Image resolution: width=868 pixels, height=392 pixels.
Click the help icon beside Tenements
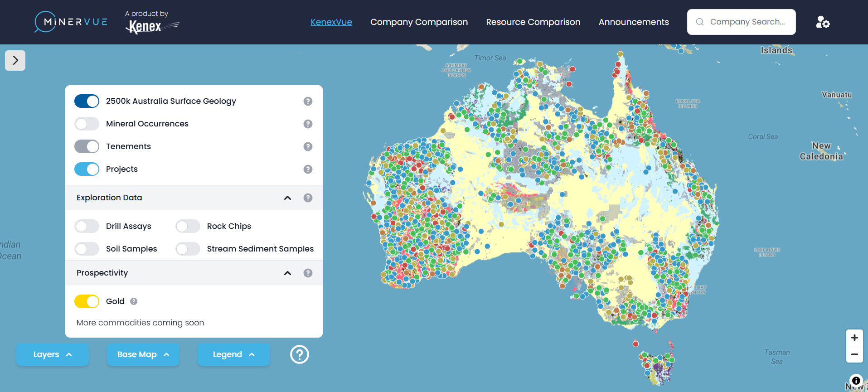308,146
